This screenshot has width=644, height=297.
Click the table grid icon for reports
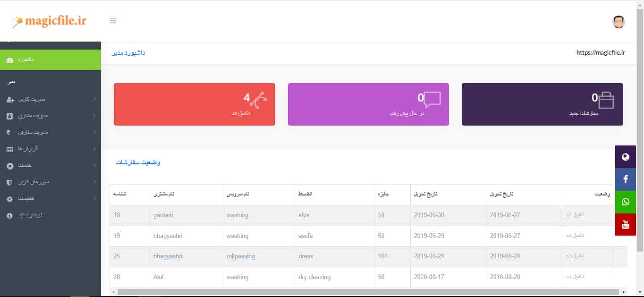pyautogui.click(x=10, y=149)
